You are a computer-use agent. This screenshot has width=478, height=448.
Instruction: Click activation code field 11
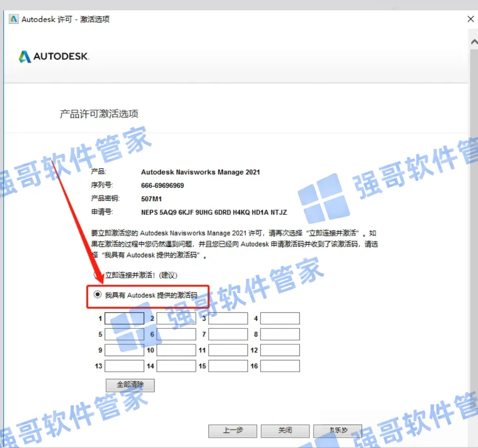pos(228,350)
